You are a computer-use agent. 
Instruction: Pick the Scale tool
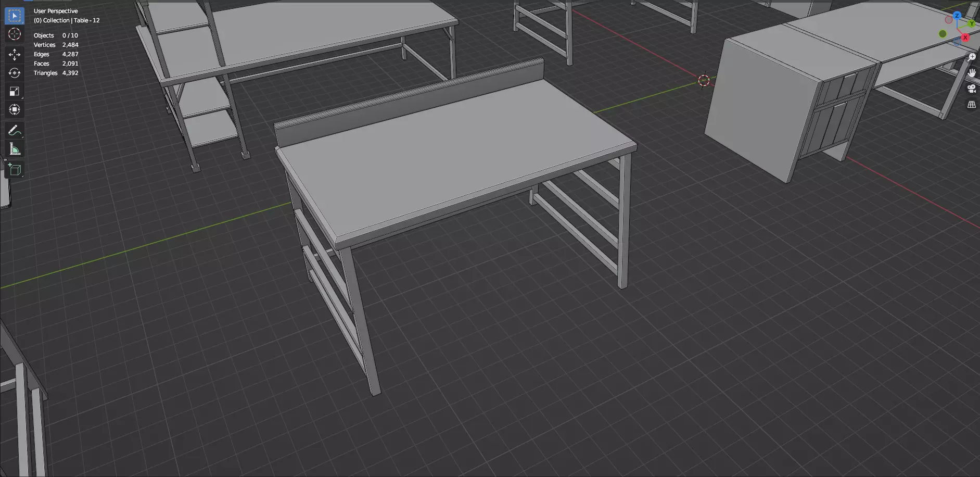coord(15,91)
